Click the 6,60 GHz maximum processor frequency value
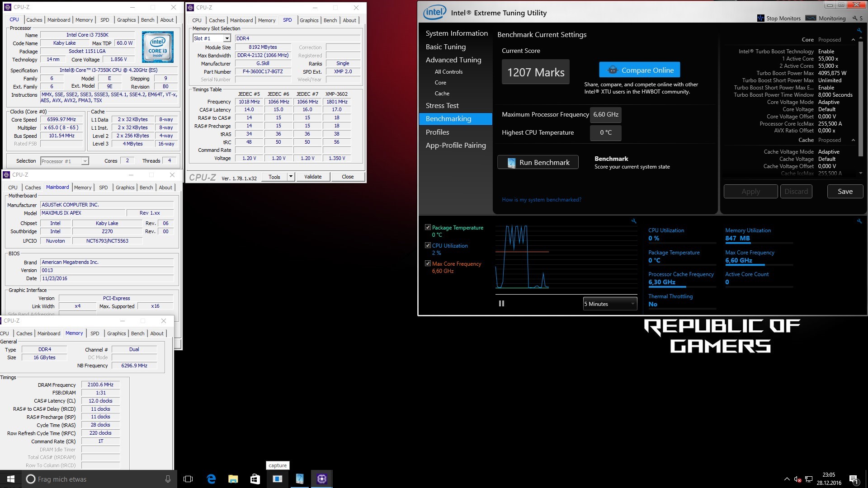 coord(606,115)
